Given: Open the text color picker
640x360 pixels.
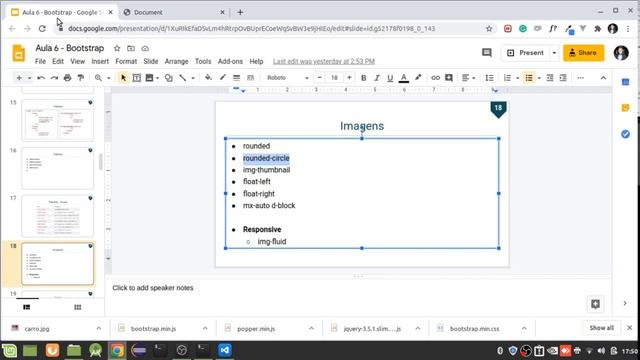Looking at the screenshot, I should (404, 78).
